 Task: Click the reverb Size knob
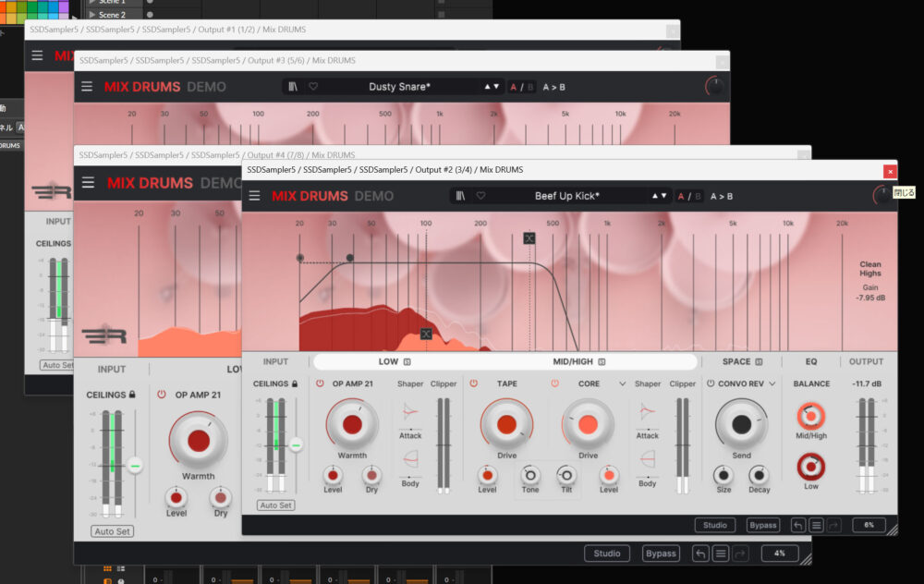(723, 475)
